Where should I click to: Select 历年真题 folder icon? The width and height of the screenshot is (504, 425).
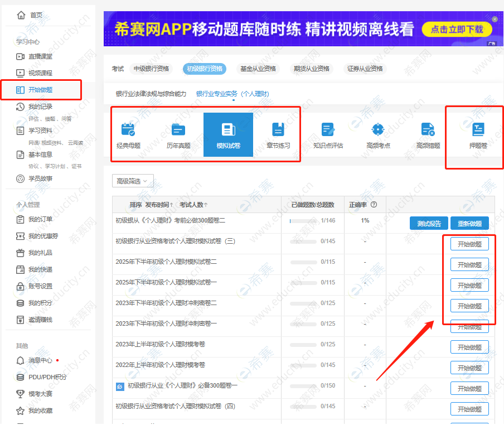click(x=178, y=129)
